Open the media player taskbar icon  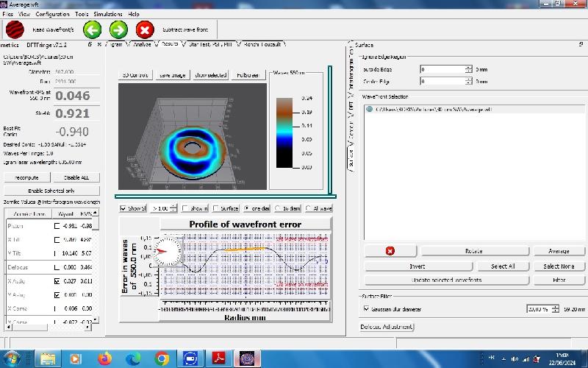click(76, 359)
